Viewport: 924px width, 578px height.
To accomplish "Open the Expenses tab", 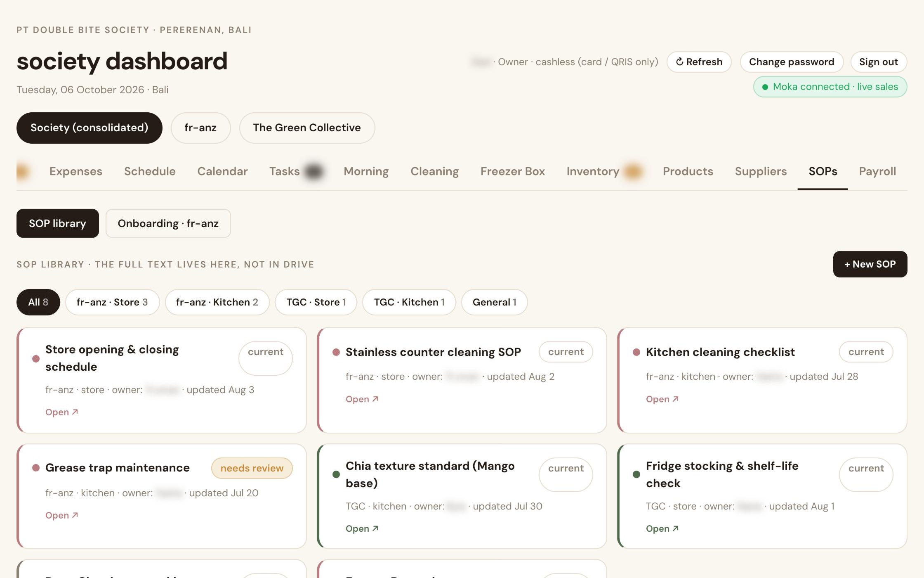I will coord(75,171).
